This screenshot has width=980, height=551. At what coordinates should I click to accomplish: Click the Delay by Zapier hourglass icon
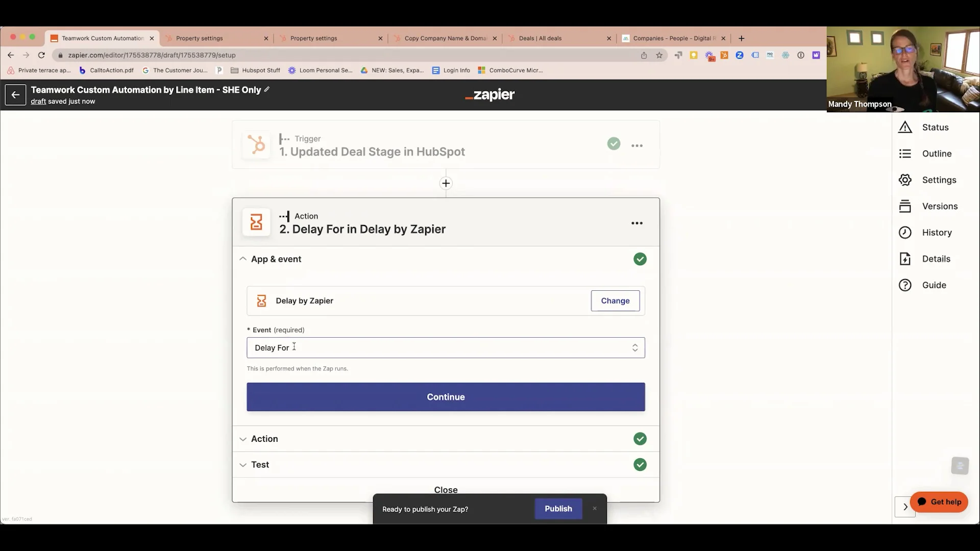click(x=256, y=222)
